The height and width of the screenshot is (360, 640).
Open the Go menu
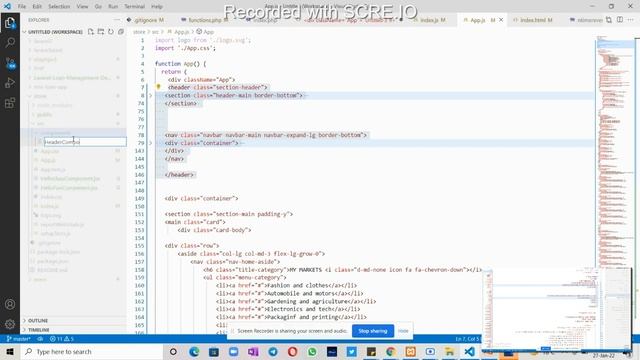pos(98,7)
